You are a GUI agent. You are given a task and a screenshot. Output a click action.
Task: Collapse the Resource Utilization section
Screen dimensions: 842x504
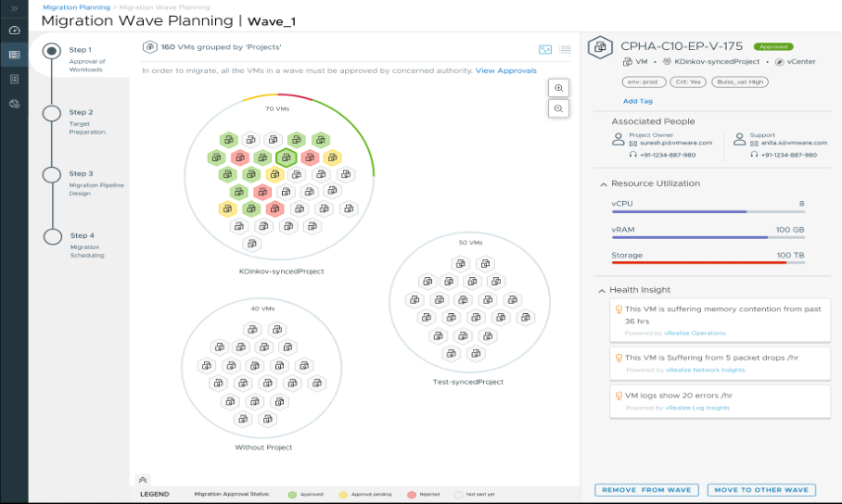tap(604, 183)
